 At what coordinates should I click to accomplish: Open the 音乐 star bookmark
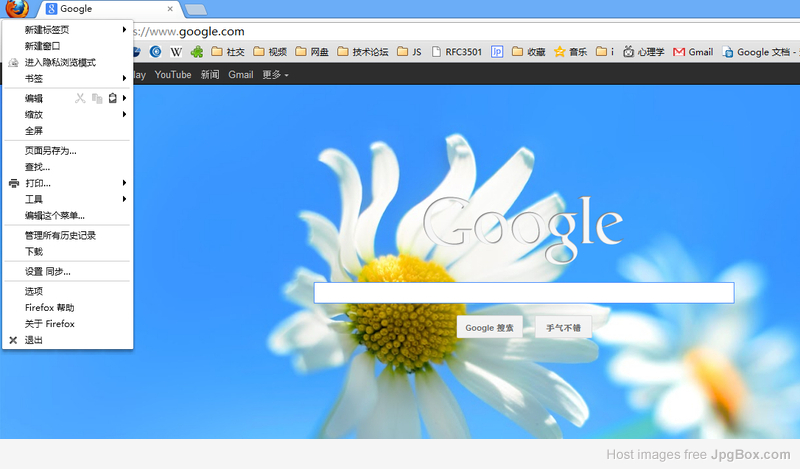pos(572,52)
